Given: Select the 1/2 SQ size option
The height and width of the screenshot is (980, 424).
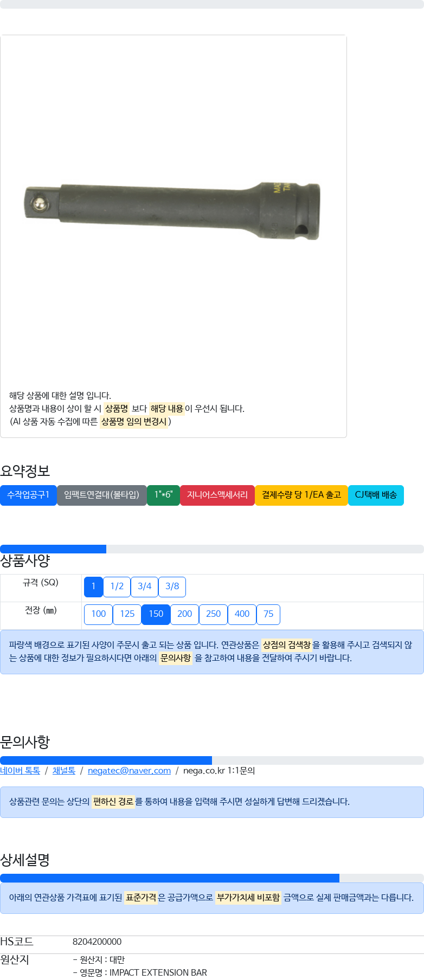Looking at the screenshot, I should pyautogui.click(x=117, y=586).
